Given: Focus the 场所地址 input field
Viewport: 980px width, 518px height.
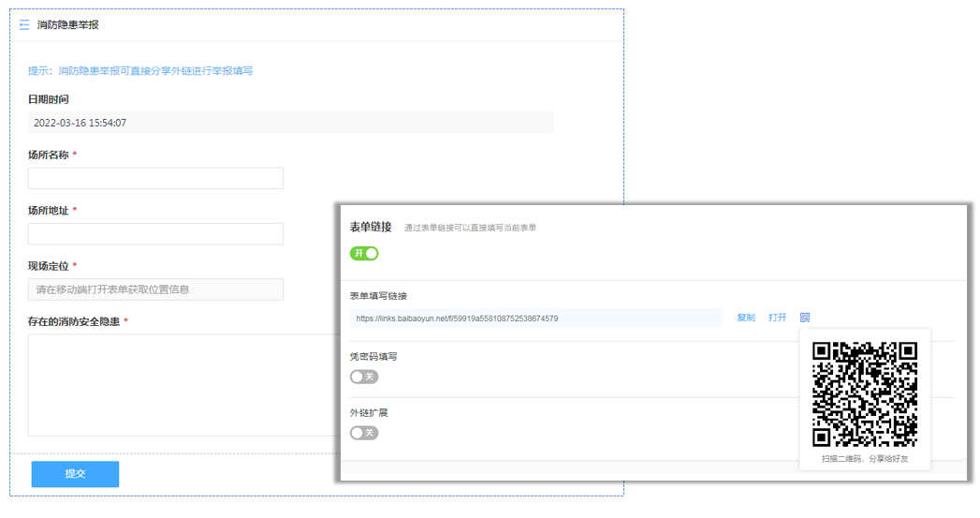Looking at the screenshot, I should point(155,234).
